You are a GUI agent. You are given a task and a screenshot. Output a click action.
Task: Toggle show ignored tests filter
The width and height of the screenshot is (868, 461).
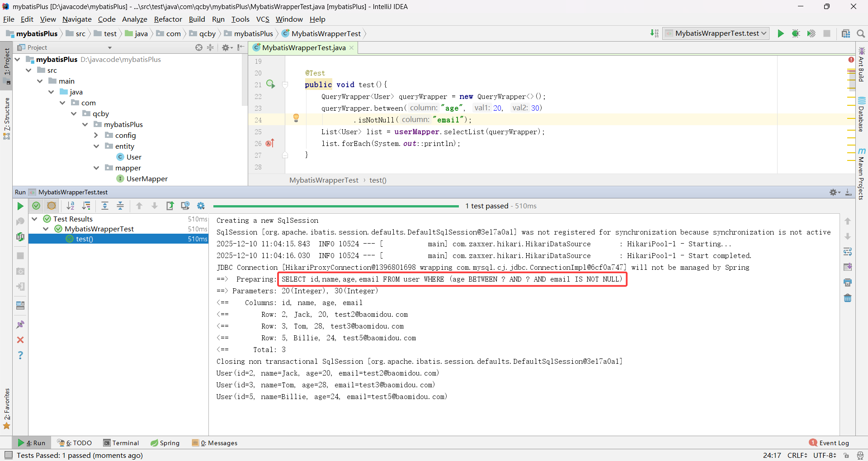tap(52, 206)
